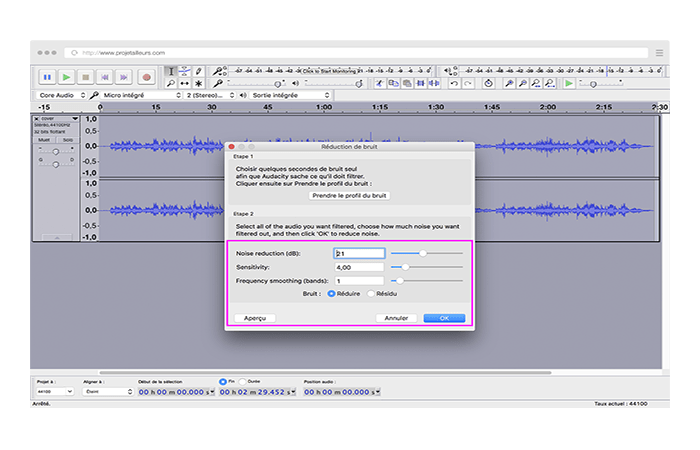
Task: Click the Frequency smoothing slider
Action: 427,281
